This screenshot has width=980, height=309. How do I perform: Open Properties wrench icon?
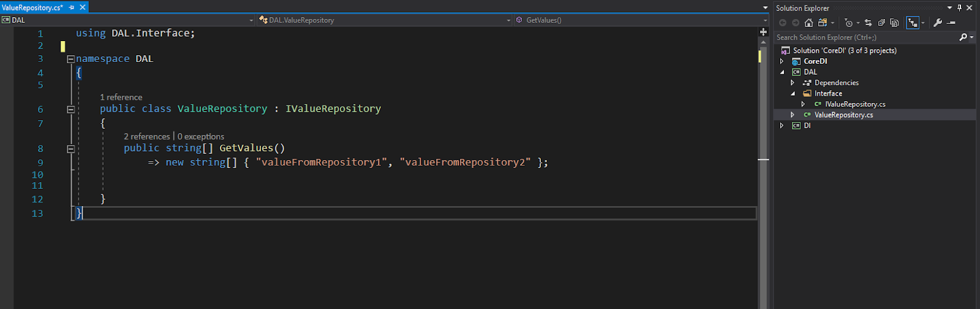pyautogui.click(x=938, y=23)
